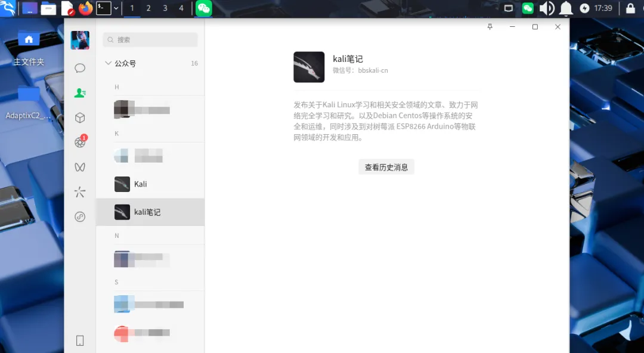Collapse the 公众号 section
644x353 pixels.
click(108, 63)
